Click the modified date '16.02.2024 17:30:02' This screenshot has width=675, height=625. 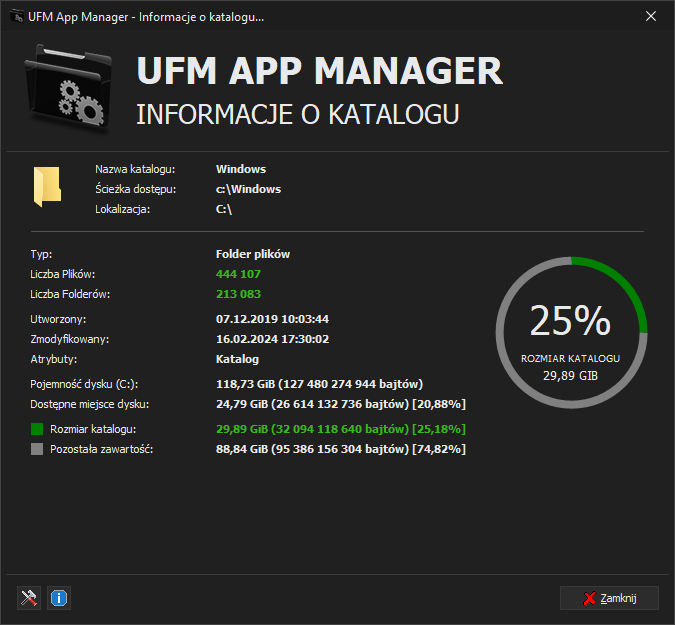272,339
